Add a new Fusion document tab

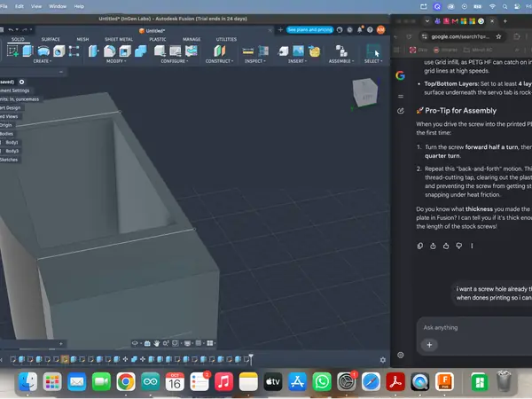pyautogui.click(x=280, y=30)
